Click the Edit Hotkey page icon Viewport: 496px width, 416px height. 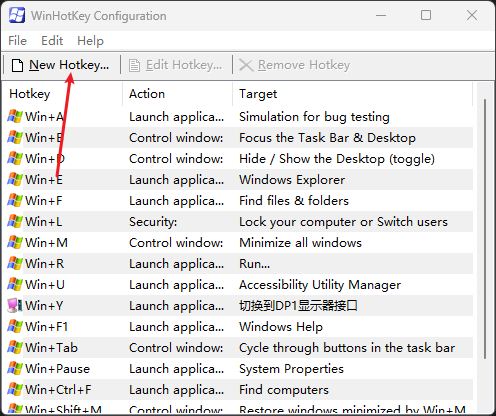coord(134,65)
